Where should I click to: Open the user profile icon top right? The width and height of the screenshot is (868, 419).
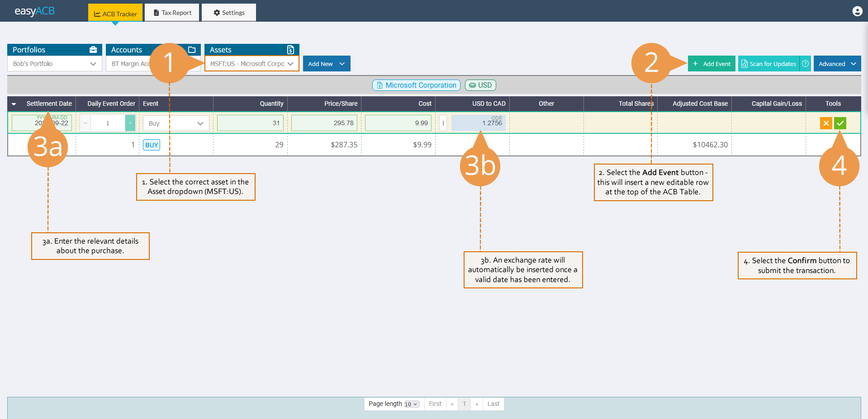click(857, 11)
